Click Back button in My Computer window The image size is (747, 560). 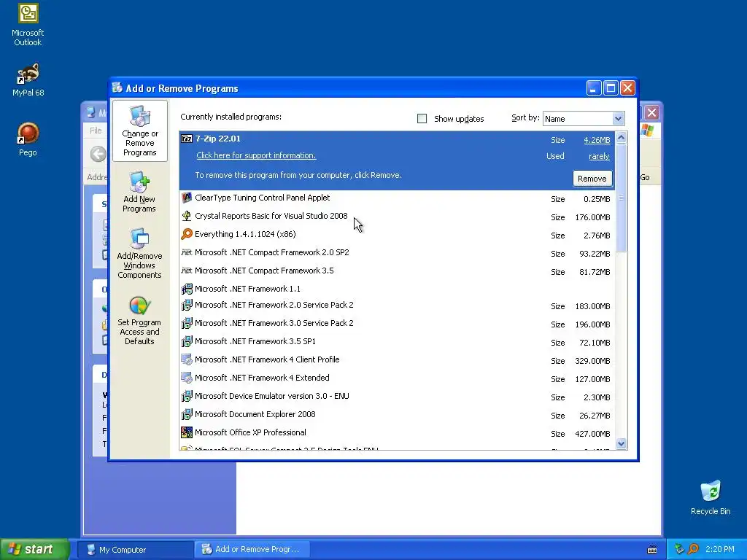[98, 154]
